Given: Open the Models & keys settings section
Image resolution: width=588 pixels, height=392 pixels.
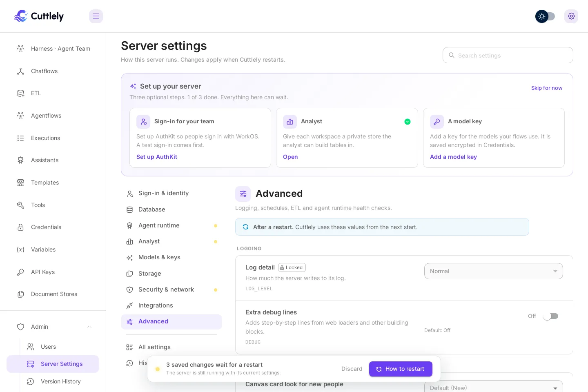Looking at the screenshot, I should click(x=171, y=257).
